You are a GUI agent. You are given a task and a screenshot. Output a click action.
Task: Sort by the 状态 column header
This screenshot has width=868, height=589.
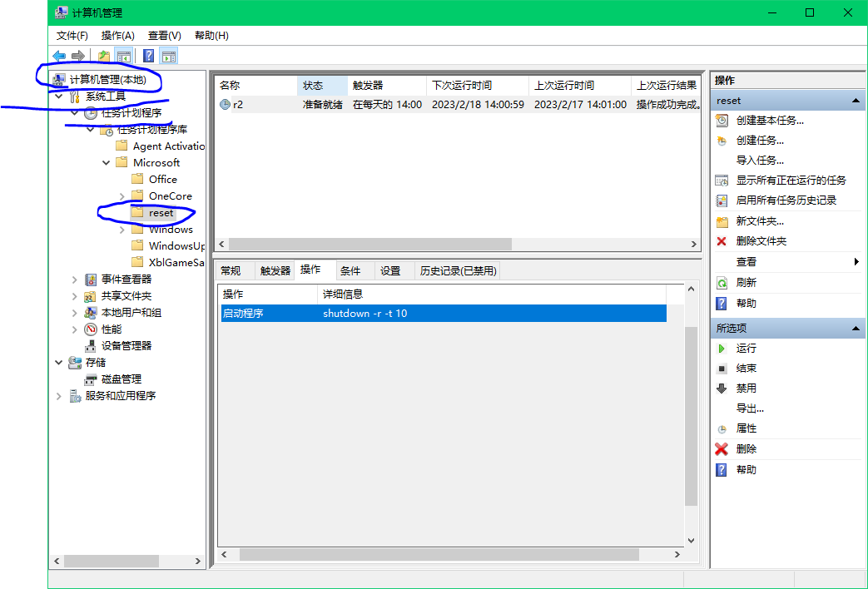[322, 85]
